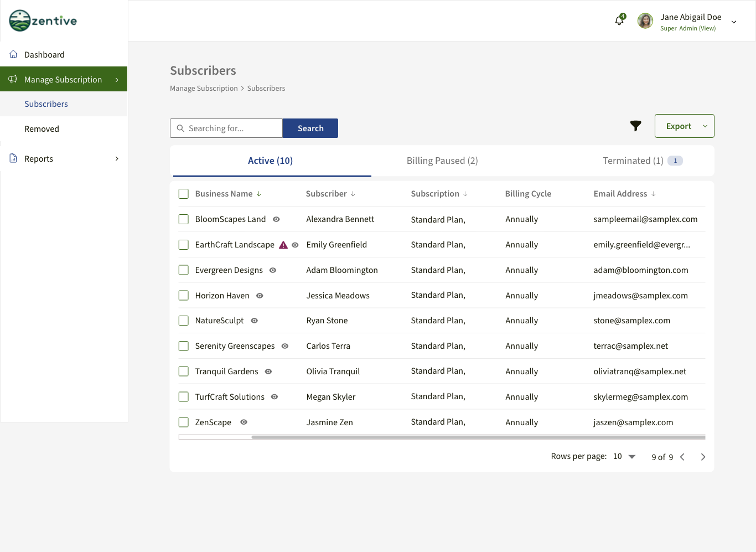The width and height of the screenshot is (756, 552).
Task: View BloomScapes Land eye icon
Action: [276, 219]
